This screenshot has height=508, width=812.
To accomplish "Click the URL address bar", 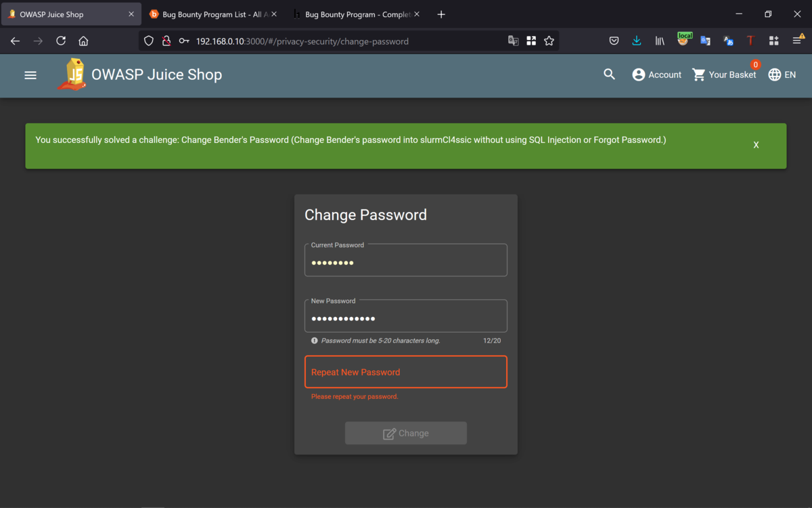I will pyautogui.click(x=348, y=41).
